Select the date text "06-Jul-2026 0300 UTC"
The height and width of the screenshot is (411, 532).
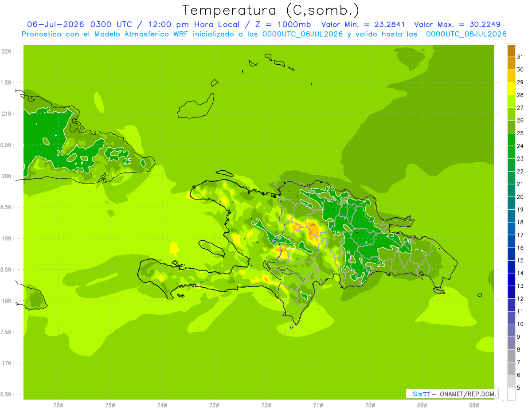point(82,24)
